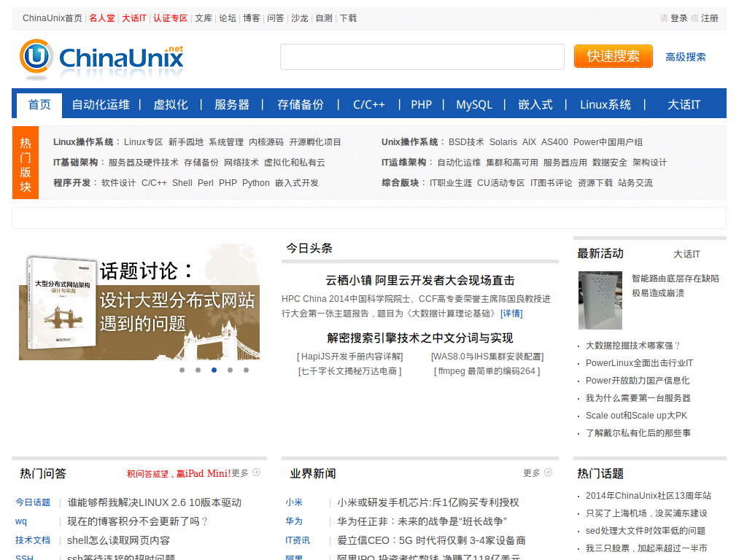Screen dimensions: 747x560
Task: Open the 集群和高可用 link
Action: pos(511,163)
